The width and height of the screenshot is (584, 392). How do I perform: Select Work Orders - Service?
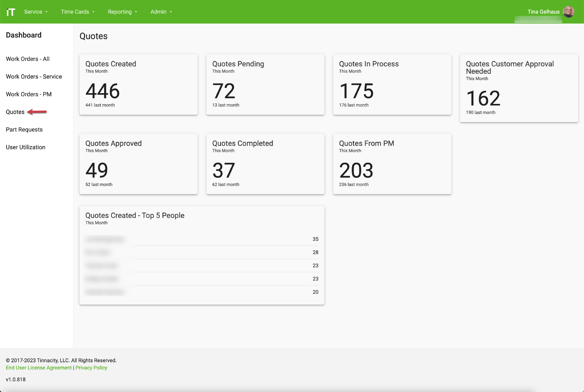(34, 76)
